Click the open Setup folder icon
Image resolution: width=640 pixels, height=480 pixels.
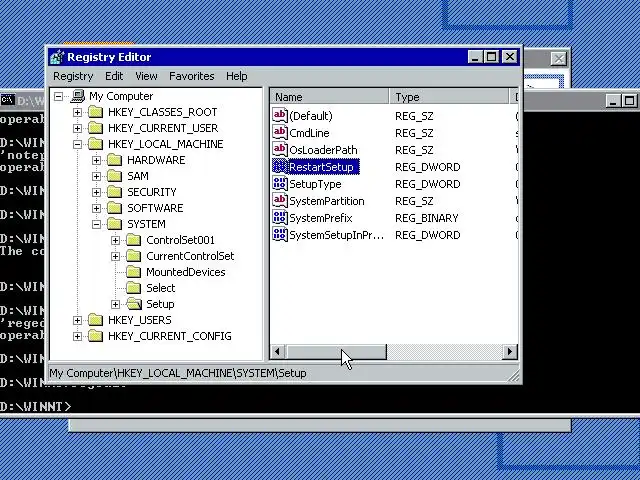pyautogui.click(x=134, y=304)
